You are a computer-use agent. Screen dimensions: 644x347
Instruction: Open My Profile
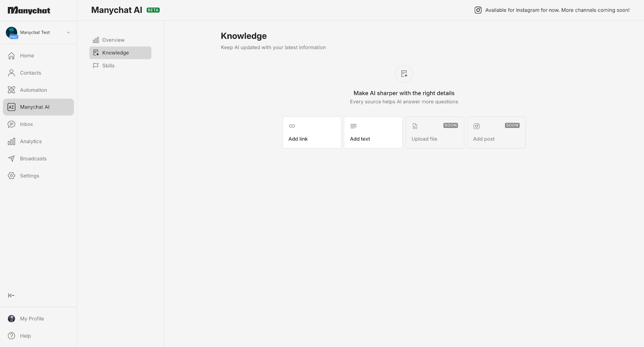32,319
